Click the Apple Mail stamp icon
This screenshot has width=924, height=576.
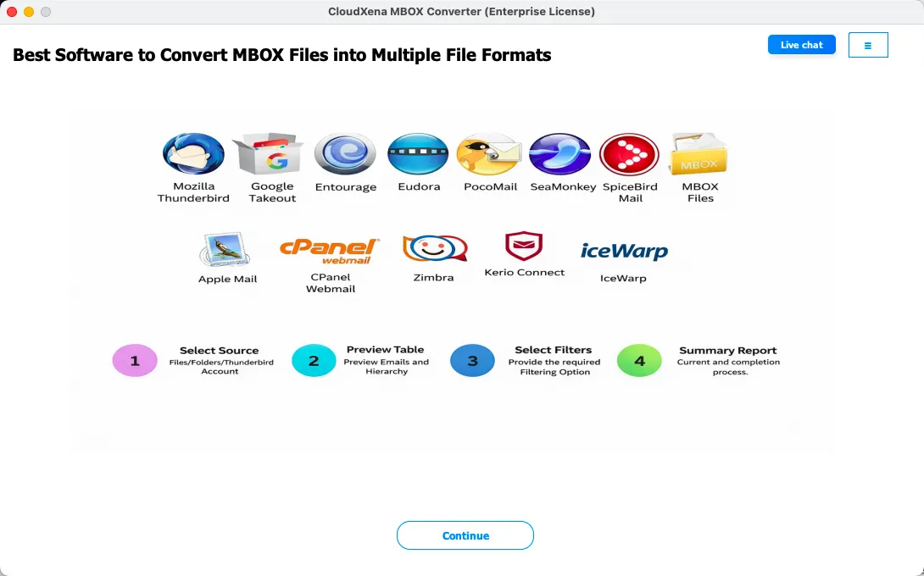tap(226, 251)
